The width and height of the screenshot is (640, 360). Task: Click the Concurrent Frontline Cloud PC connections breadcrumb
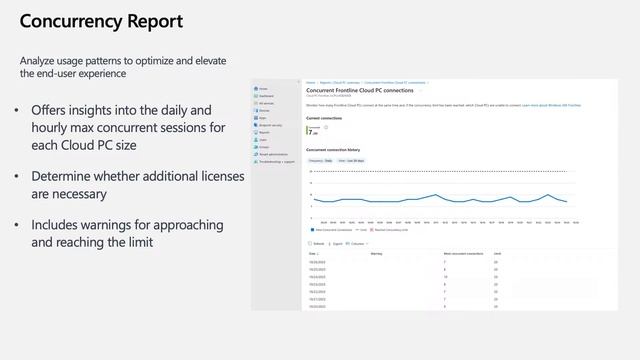tap(395, 83)
